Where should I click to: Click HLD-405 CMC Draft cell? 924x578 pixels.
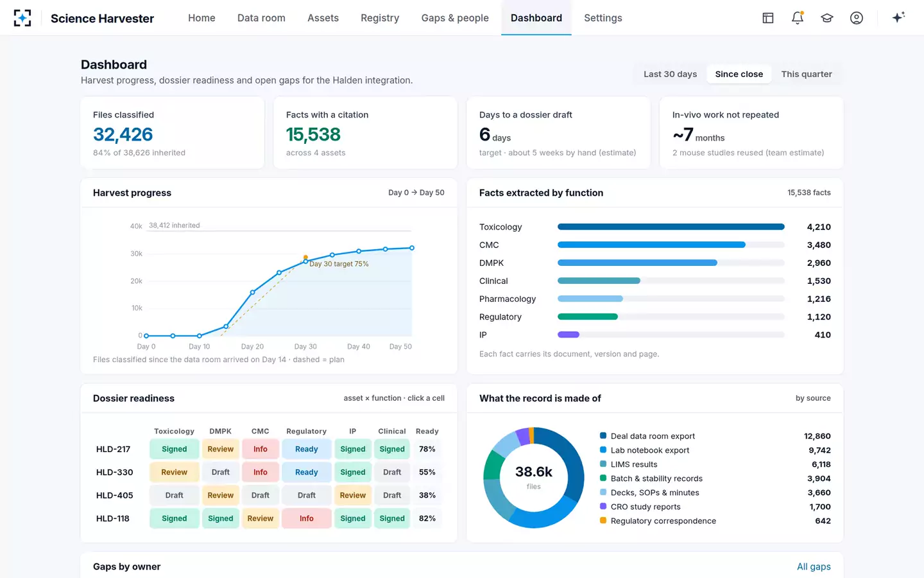(x=261, y=495)
